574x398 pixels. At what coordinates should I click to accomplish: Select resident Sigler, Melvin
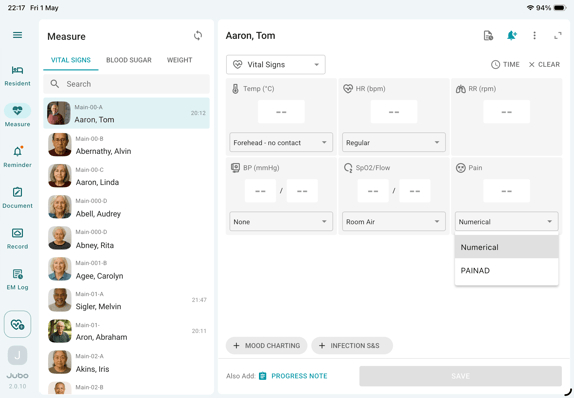[126, 300]
